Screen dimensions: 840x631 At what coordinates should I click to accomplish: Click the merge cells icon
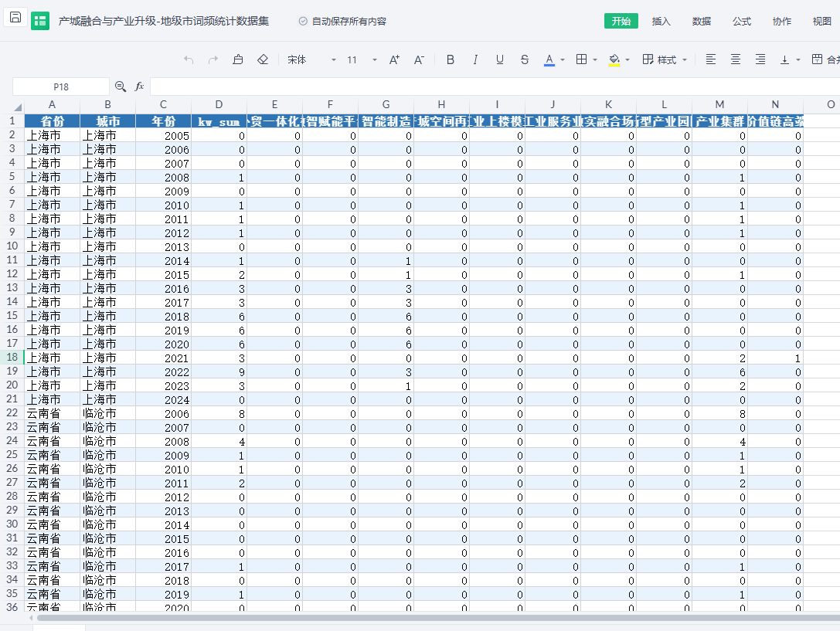click(817, 59)
